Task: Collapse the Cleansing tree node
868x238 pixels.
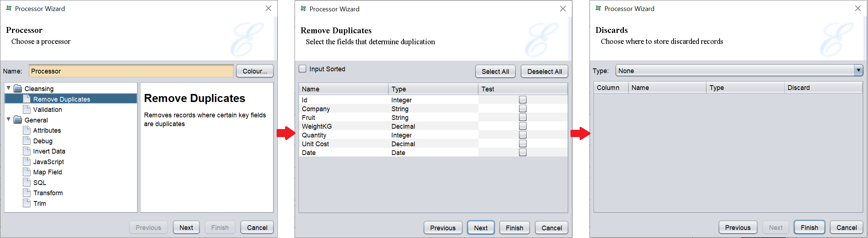Action: pyautogui.click(x=8, y=88)
